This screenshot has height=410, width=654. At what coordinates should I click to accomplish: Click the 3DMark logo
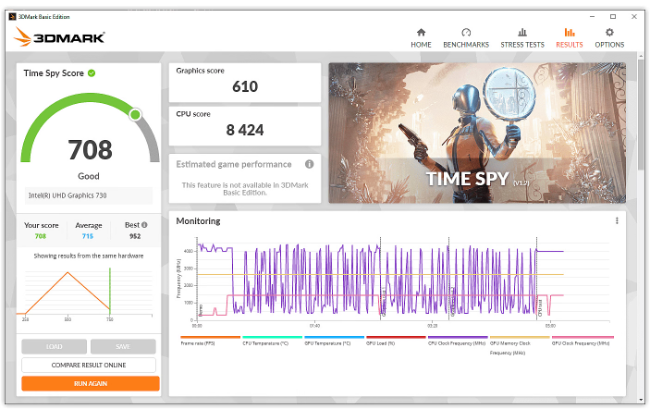(60, 38)
